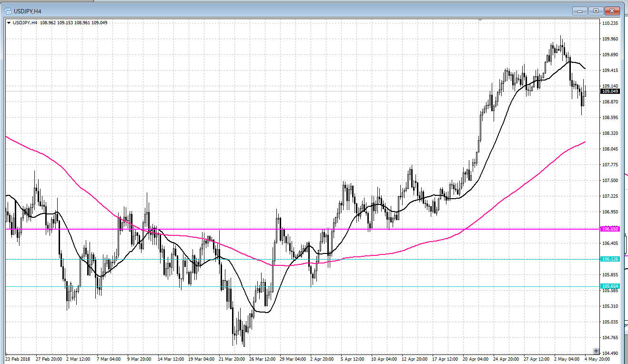Click the 20 Apr 04:00 time label
Screen dimensions: 628x364
(476, 358)
